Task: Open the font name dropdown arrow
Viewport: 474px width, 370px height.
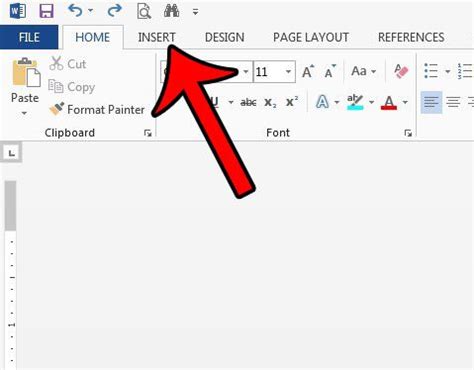Action: pyautogui.click(x=246, y=71)
